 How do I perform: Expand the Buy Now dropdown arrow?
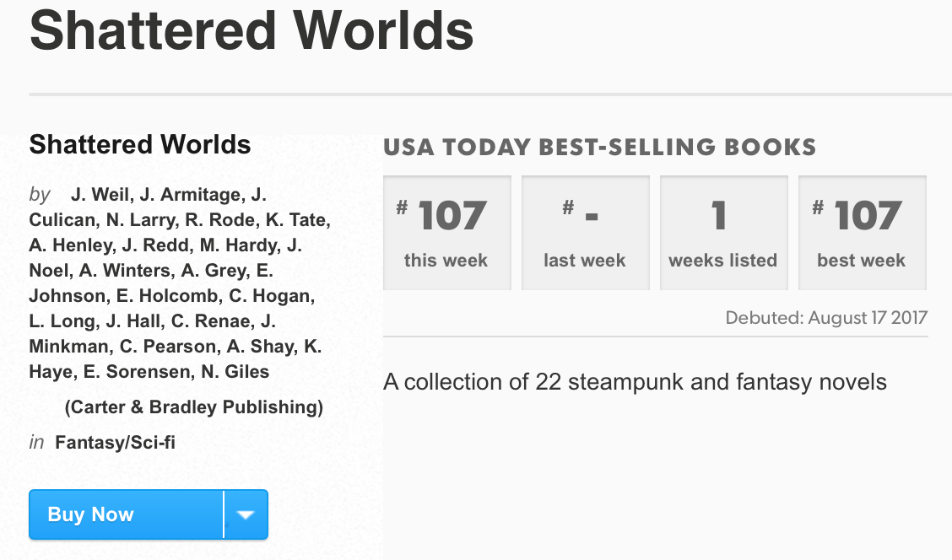coord(246,514)
